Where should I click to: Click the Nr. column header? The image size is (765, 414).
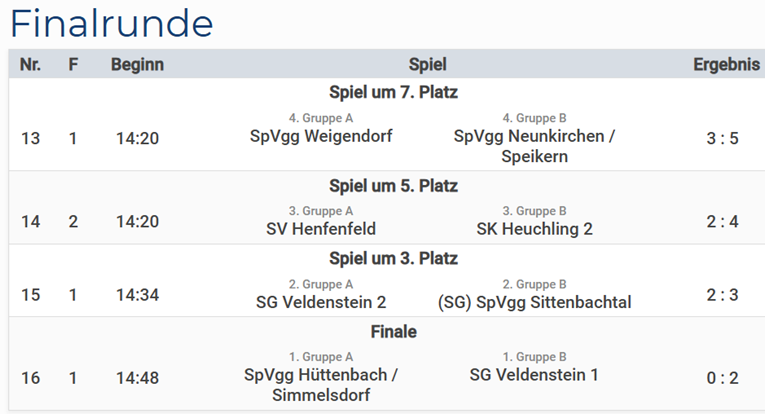pyautogui.click(x=31, y=64)
